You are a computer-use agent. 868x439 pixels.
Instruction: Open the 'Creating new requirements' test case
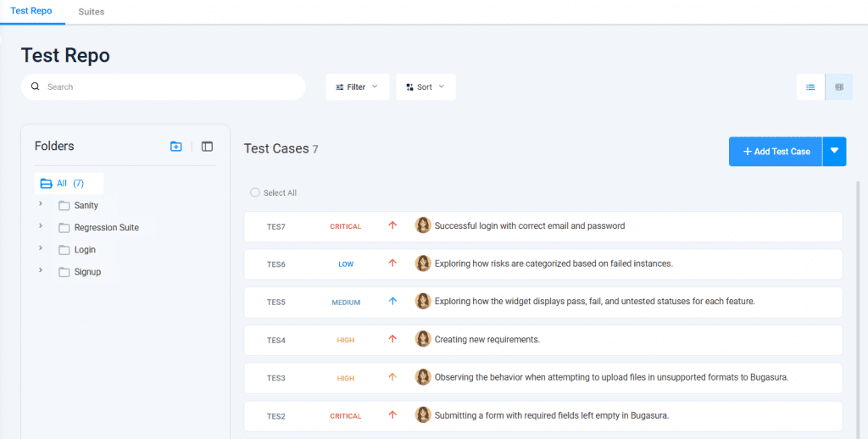(x=487, y=340)
